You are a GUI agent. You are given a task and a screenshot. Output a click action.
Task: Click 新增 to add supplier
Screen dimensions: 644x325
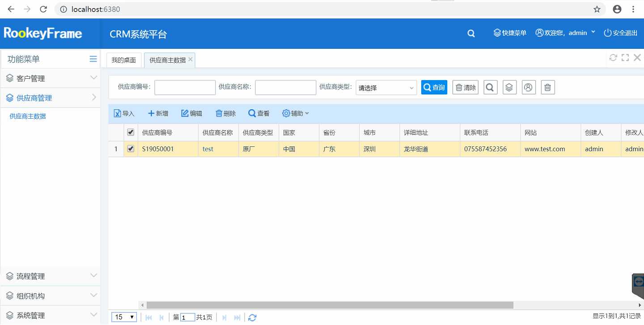pyautogui.click(x=158, y=114)
